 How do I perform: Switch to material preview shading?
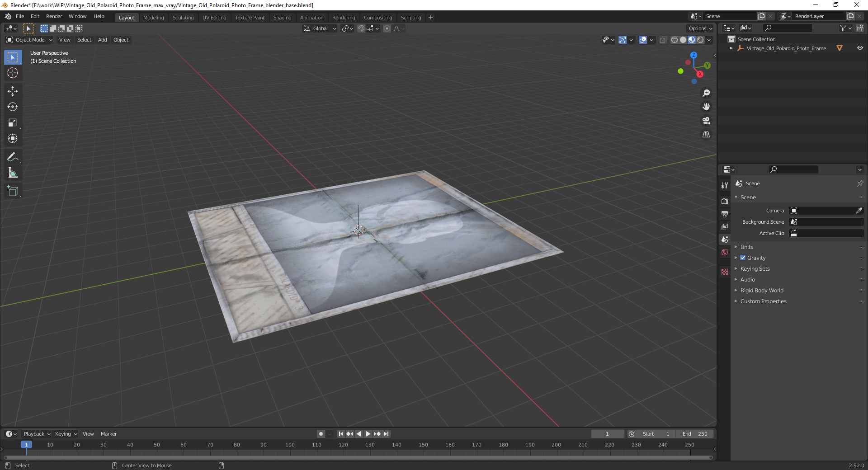(x=692, y=40)
